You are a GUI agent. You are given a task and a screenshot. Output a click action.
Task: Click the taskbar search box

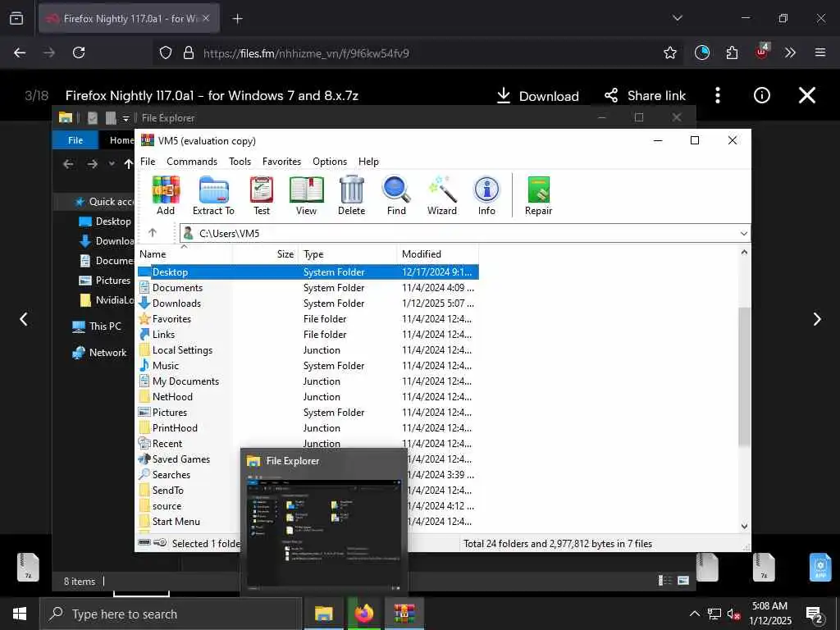click(171, 614)
